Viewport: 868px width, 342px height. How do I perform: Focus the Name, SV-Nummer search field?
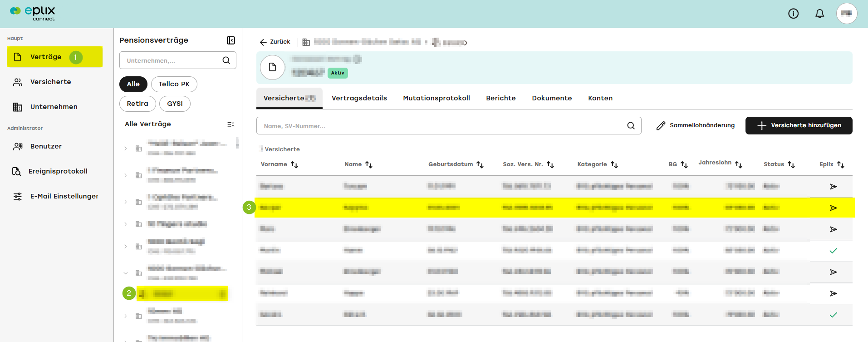(x=449, y=126)
